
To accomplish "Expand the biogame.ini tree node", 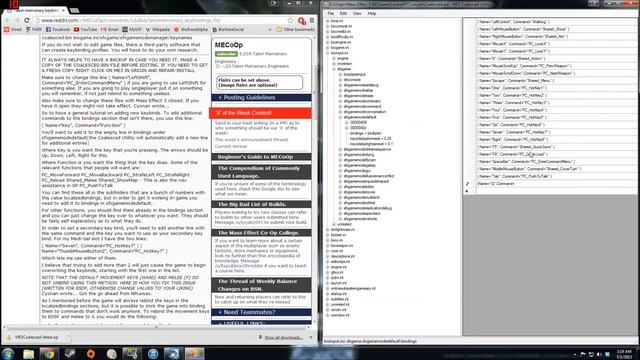I will pos(327,48).
